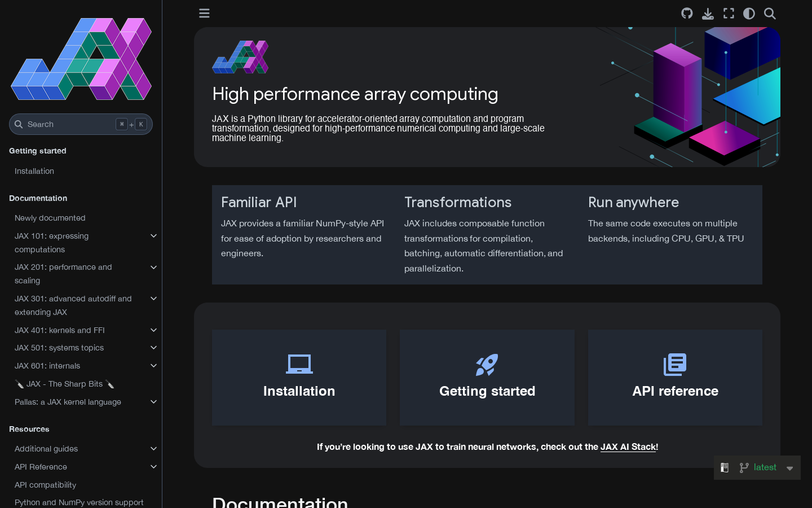Click the large JAX logo in sidebar
Viewport: 812px width, 508px height.
coord(81,59)
